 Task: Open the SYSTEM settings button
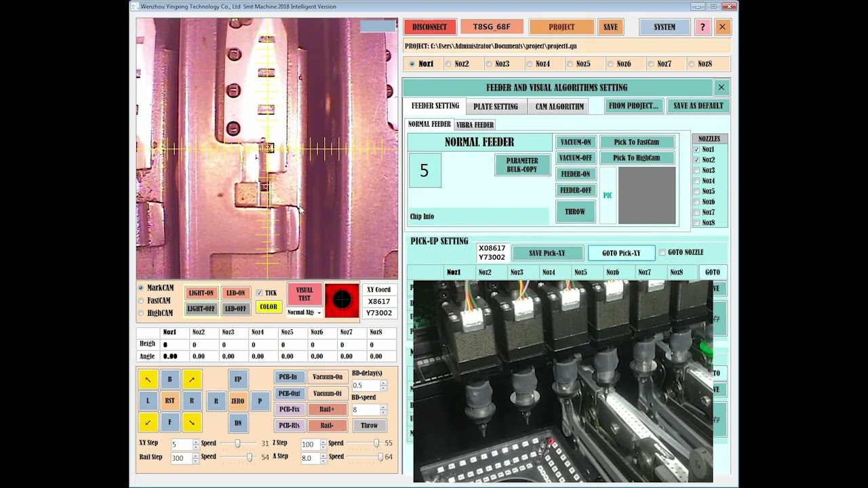click(665, 27)
